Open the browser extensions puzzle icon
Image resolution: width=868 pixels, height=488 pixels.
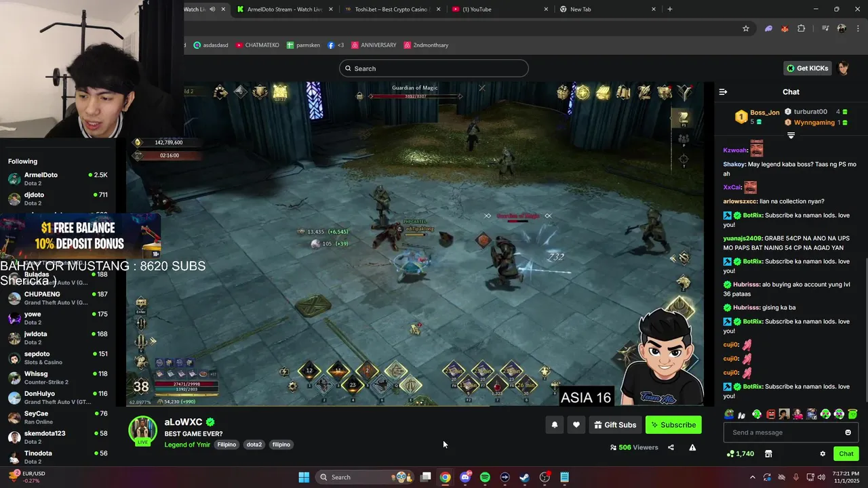(x=802, y=28)
